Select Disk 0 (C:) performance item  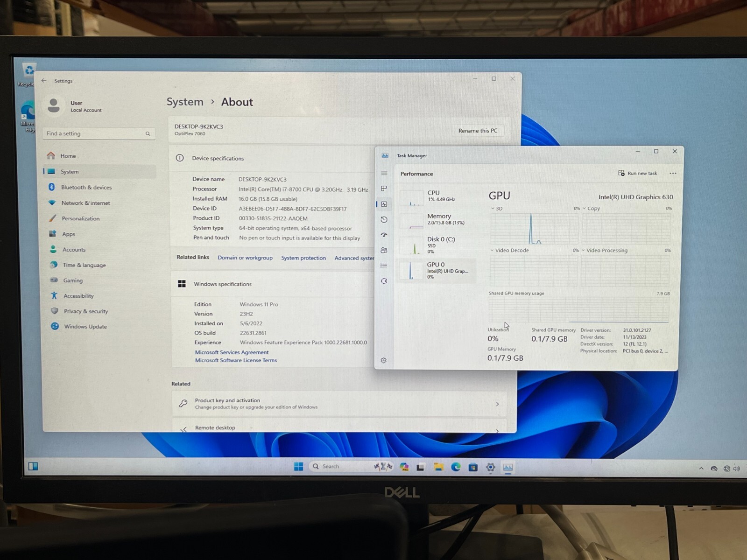tap(437, 245)
